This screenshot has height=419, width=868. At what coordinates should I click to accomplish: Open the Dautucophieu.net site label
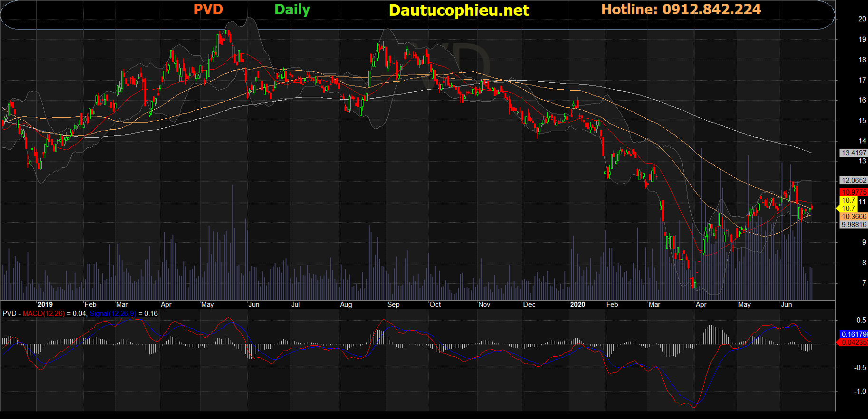coord(459,10)
